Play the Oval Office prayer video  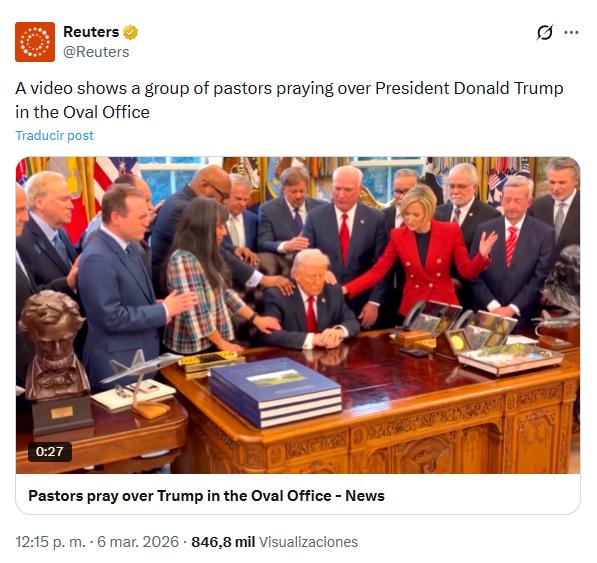pyautogui.click(x=298, y=315)
